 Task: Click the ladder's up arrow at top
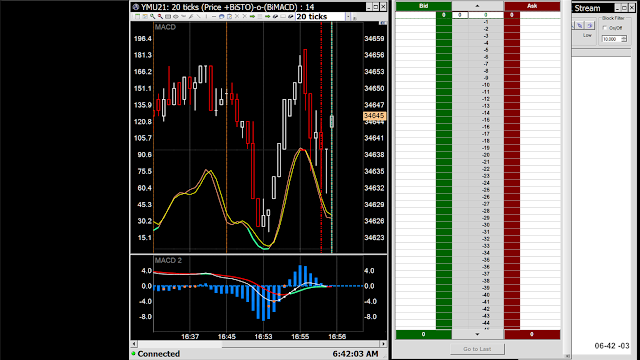tap(477, 6)
